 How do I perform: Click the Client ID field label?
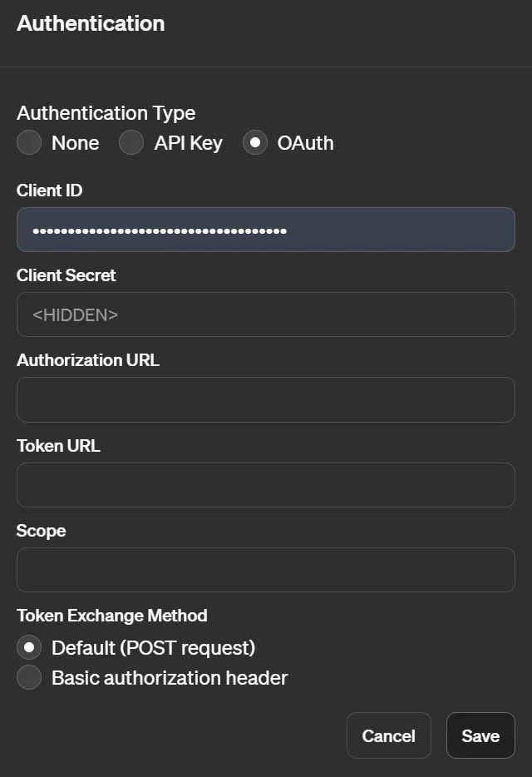tap(50, 191)
